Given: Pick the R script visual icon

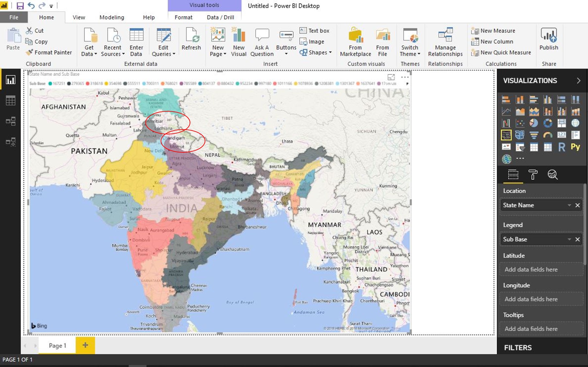Looking at the screenshot, I should point(562,147).
